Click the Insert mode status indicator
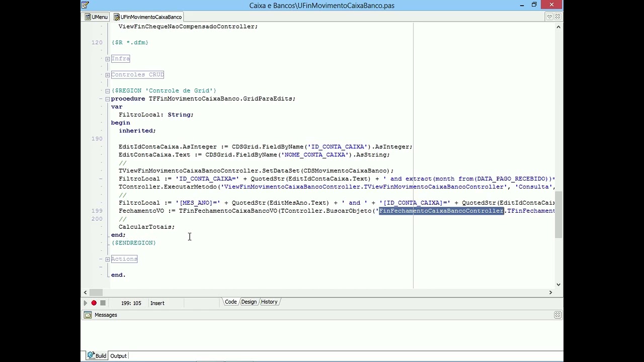Screen dimensions: 644x362 (157, 303)
